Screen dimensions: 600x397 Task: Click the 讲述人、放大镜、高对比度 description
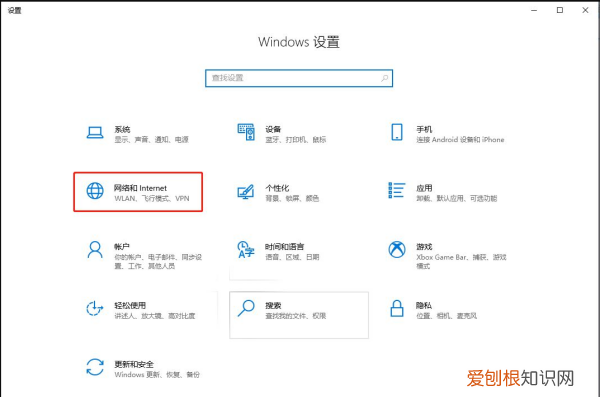point(155,316)
